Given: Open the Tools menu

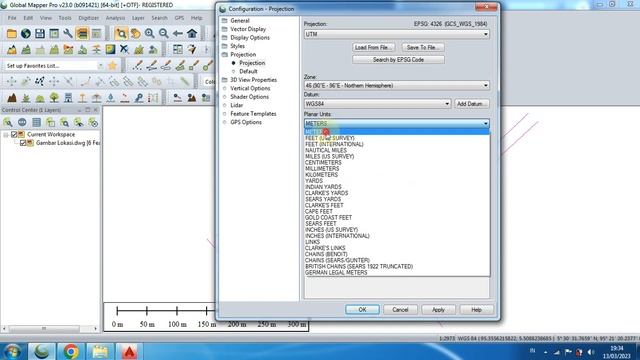Looking at the screenshot, I should pyautogui.click(x=64, y=18).
